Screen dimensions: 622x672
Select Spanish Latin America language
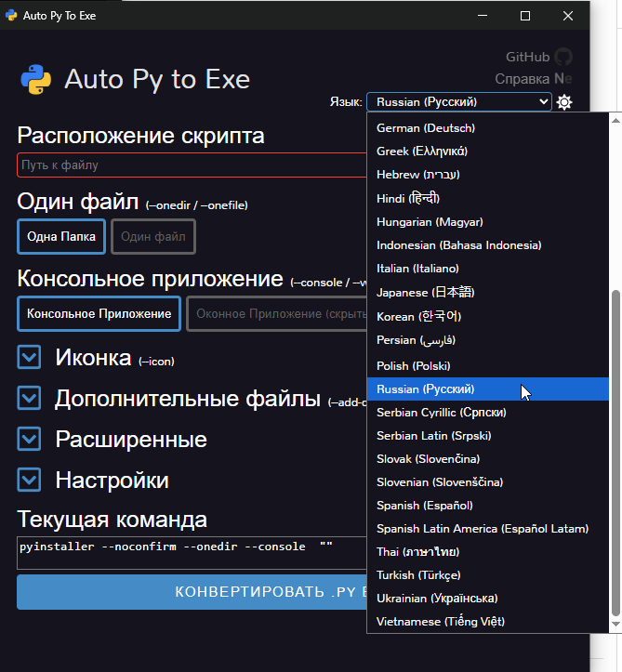(488, 529)
